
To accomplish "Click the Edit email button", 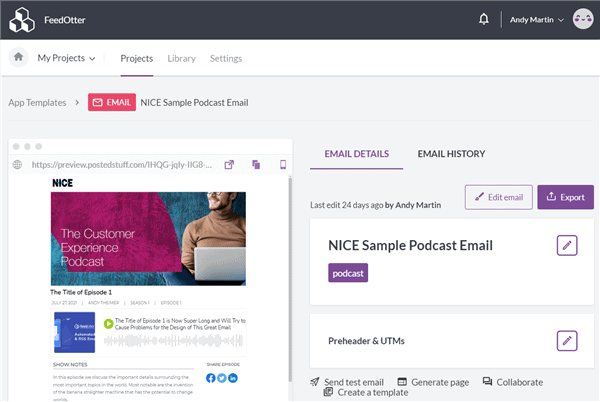I will pyautogui.click(x=499, y=197).
